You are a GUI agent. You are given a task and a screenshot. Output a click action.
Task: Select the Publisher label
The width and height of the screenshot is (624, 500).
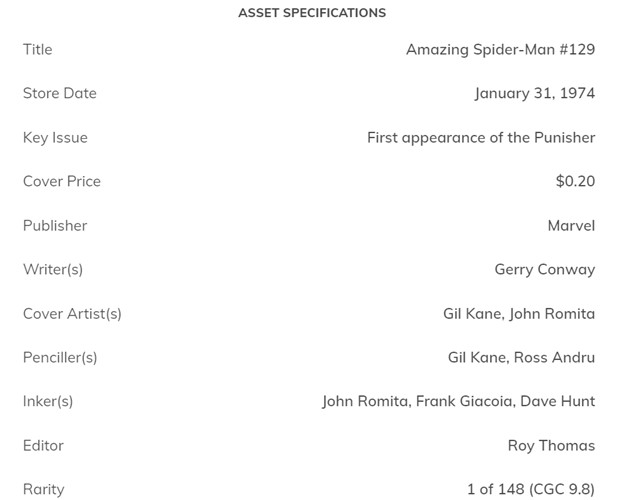[55, 226]
